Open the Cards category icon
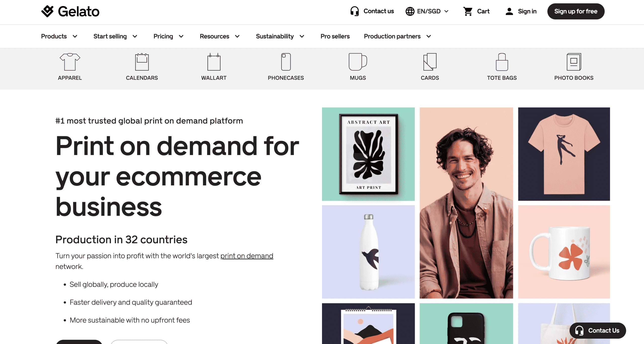Screen dimensions: 644x344 pyautogui.click(x=430, y=62)
